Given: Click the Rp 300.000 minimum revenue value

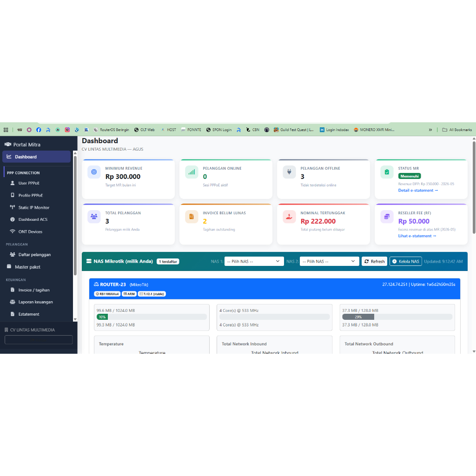Looking at the screenshot, I should point(123,177).
